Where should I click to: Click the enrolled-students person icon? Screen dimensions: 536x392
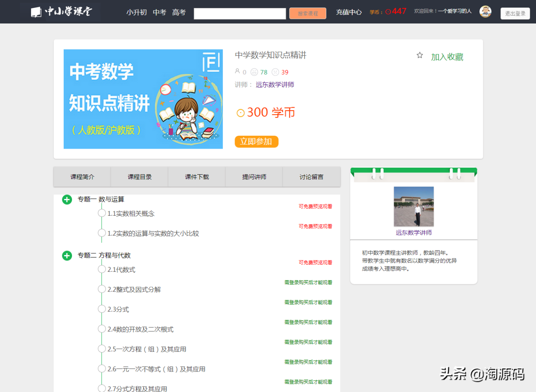(x=237, y=71)
